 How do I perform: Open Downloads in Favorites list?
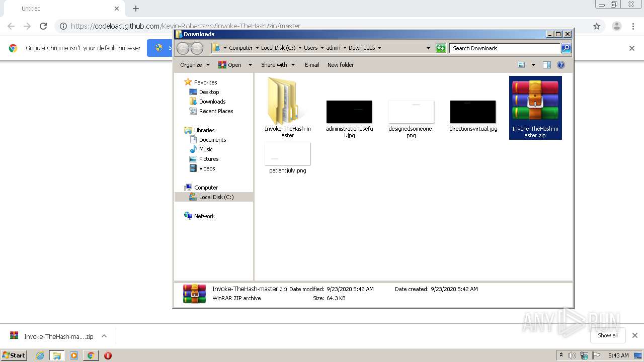(x=212, y=102)
